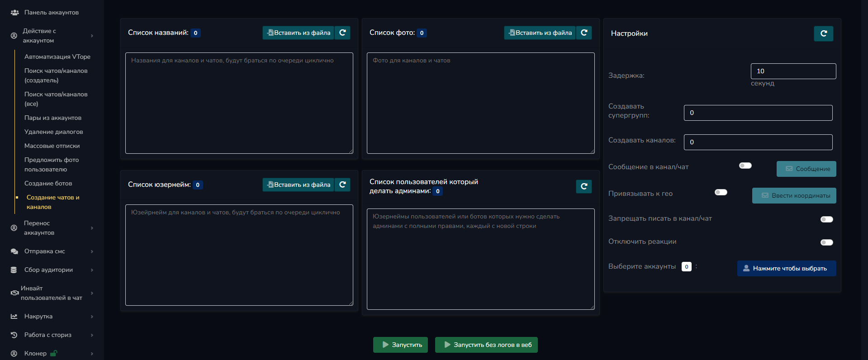Focus the admin users list text area
The image size is (868, 360).
click(x=481, y=259)
